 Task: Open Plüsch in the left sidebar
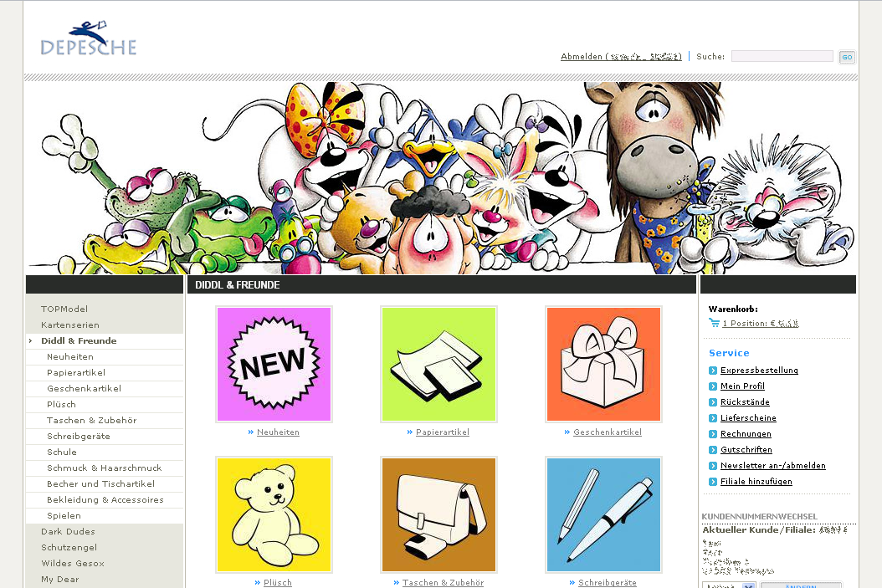[x=61, y=404]
